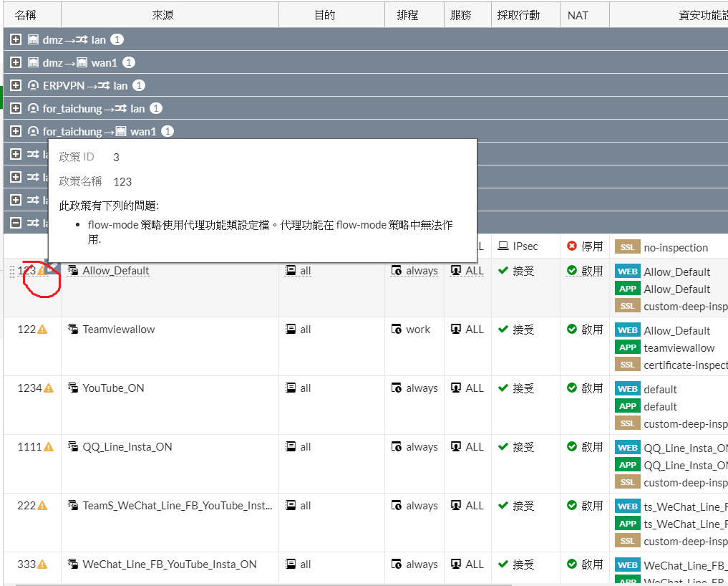Screen dimensions: 728x586
Task: Click the no-inspection SSL profile
Action: click(x=676, y=248)
